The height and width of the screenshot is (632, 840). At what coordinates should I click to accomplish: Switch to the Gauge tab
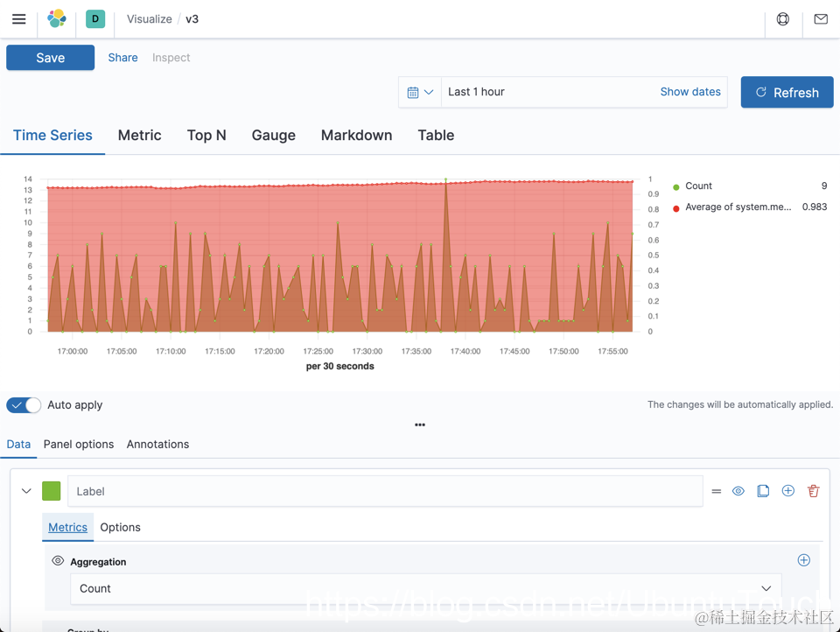[x=273, y=135]
